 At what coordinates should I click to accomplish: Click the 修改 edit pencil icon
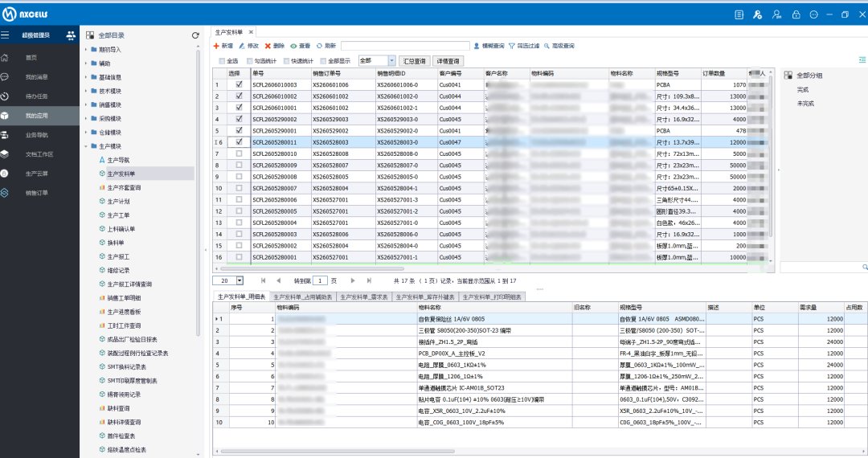[242, 46]
